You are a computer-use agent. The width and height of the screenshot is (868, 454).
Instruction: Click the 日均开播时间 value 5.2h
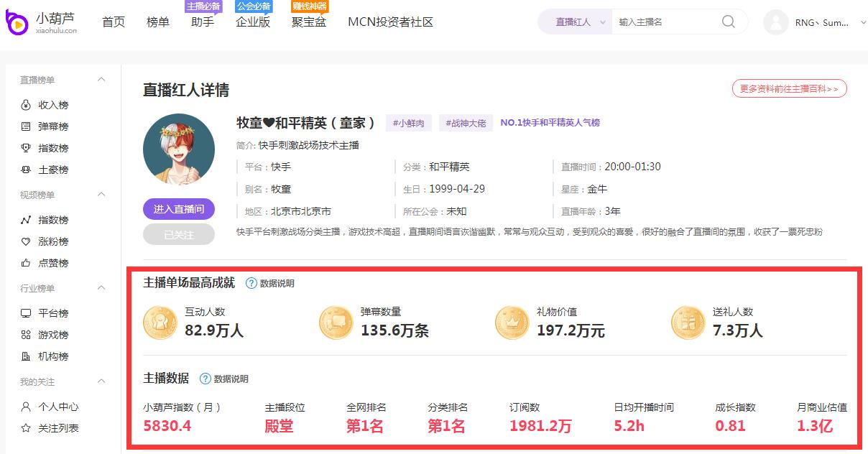point(629,426)
